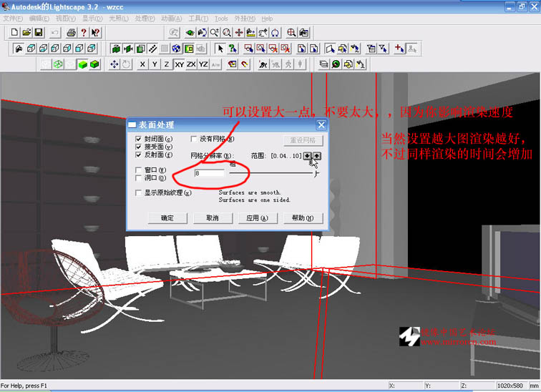The width and height of the screenshot is (541, 392).
Task: Enable the 窗口 checkbox
Action: (x=138, y=170)
